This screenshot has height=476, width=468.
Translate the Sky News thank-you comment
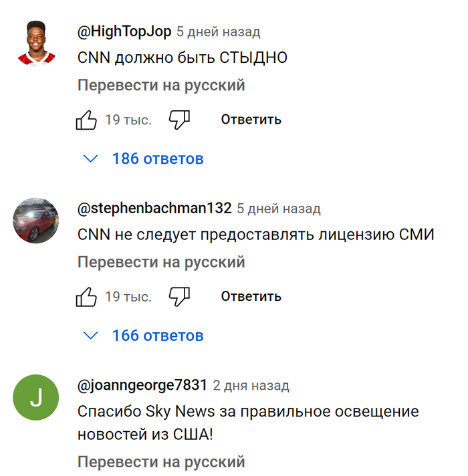tap(161, 462)
